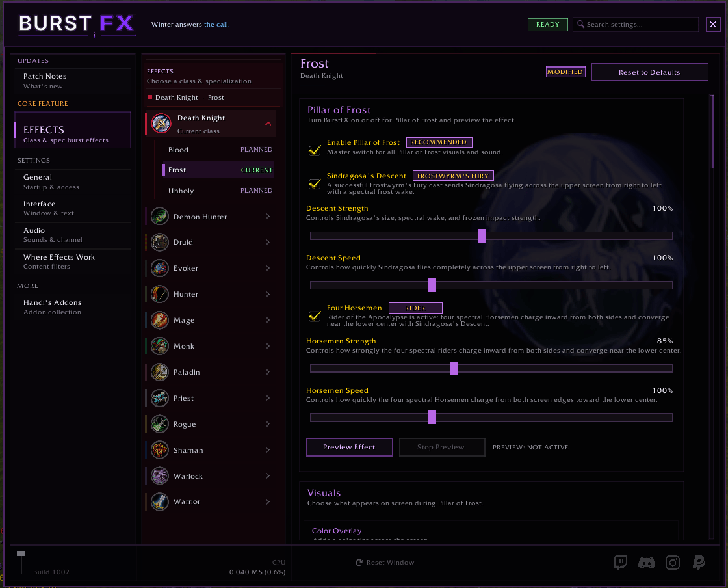Toggle Sindragosa's Descent checkbox
The image size is (728, 588).
tap(315, 183)
